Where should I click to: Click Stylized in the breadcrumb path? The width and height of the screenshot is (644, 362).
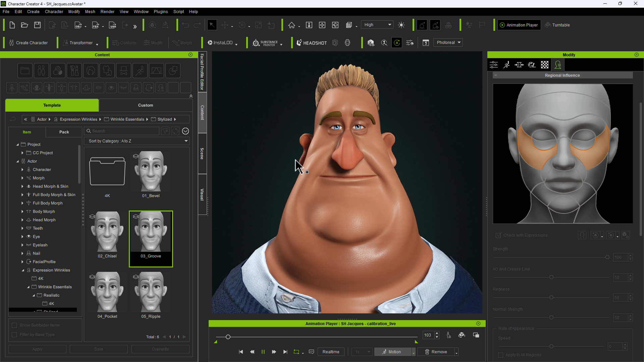click(x=165, y=119)
